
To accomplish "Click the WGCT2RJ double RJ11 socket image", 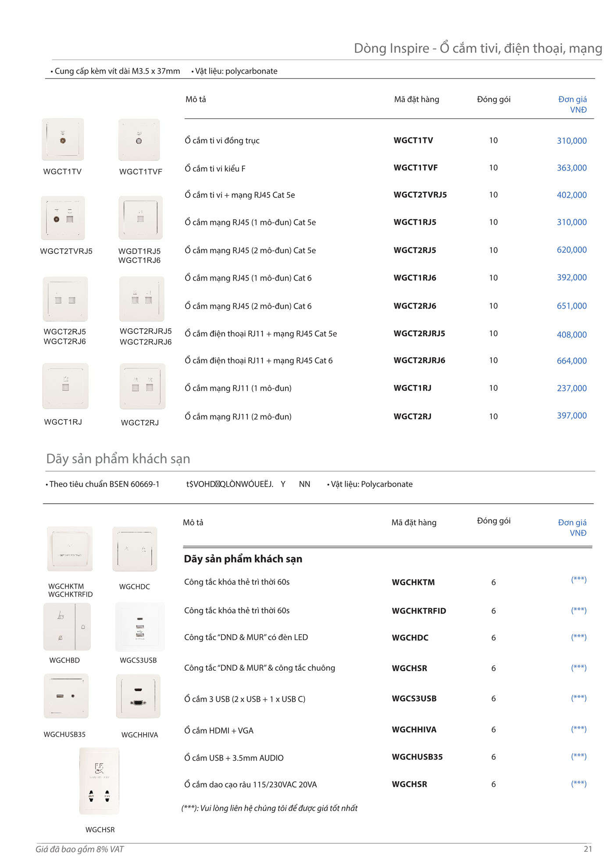I will tap(143, 386).
